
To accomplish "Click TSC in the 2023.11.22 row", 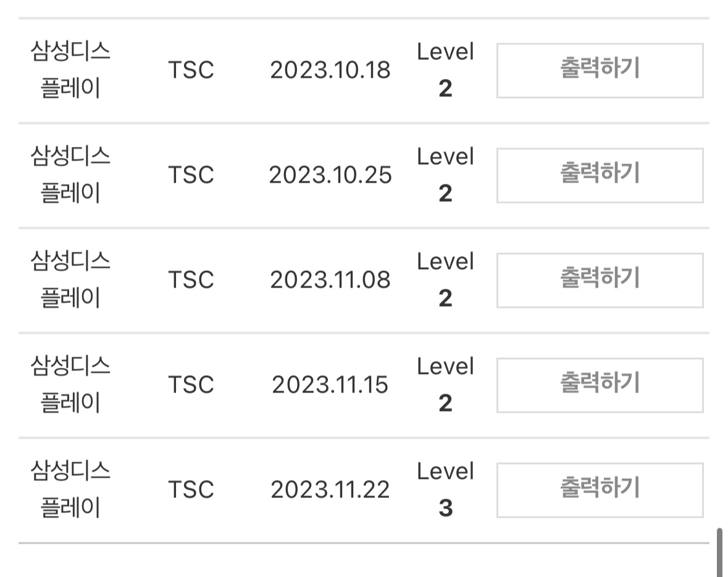I will [x=191, y=490].
